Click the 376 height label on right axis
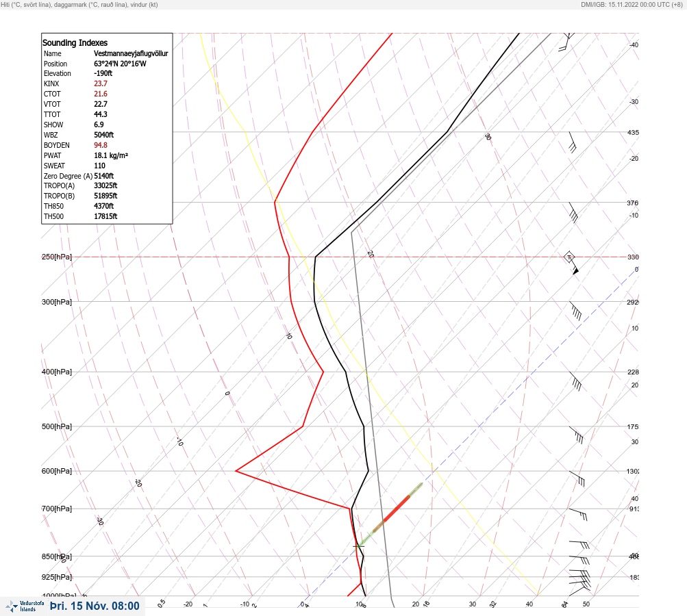 tap(633, 203)
